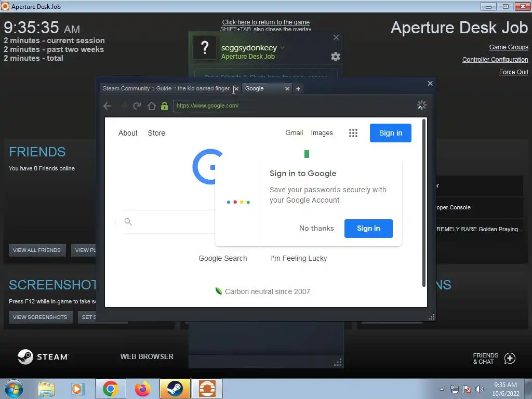Open the browser home page icon
Image resolution: width=532 pixels, height=399 pixels.
coord(151,106)
